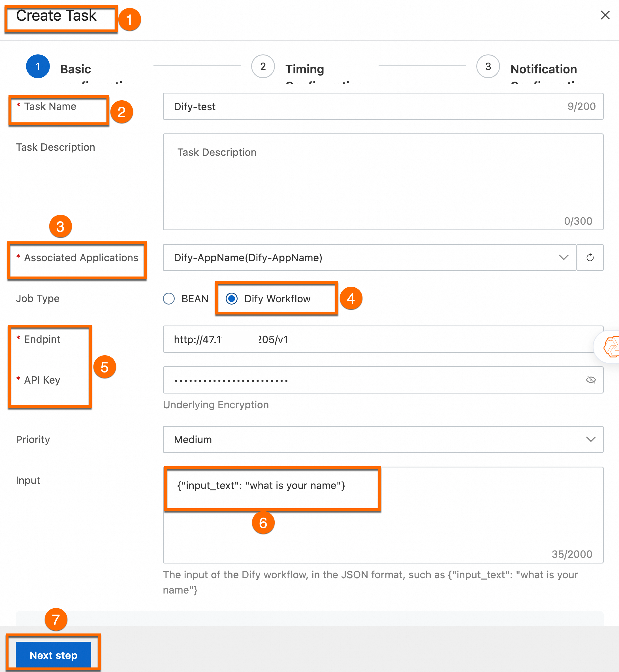
Task: Click the Task Name field containing Dify-test
Action: click(368, 107)
